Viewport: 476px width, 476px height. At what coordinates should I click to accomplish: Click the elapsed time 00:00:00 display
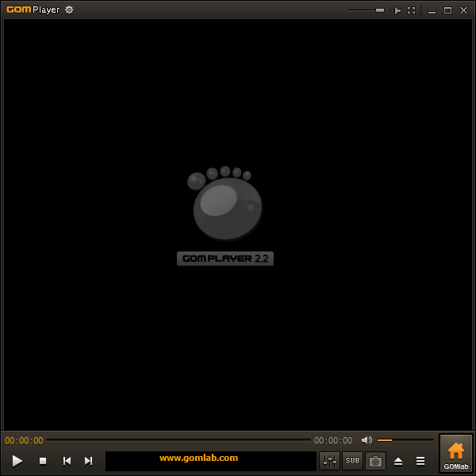point(24,440)
